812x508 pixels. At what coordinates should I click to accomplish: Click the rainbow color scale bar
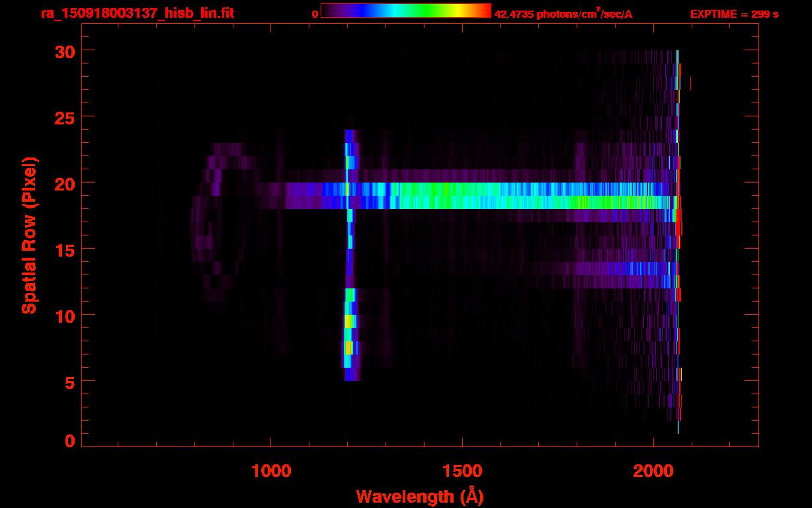[406, 11]
